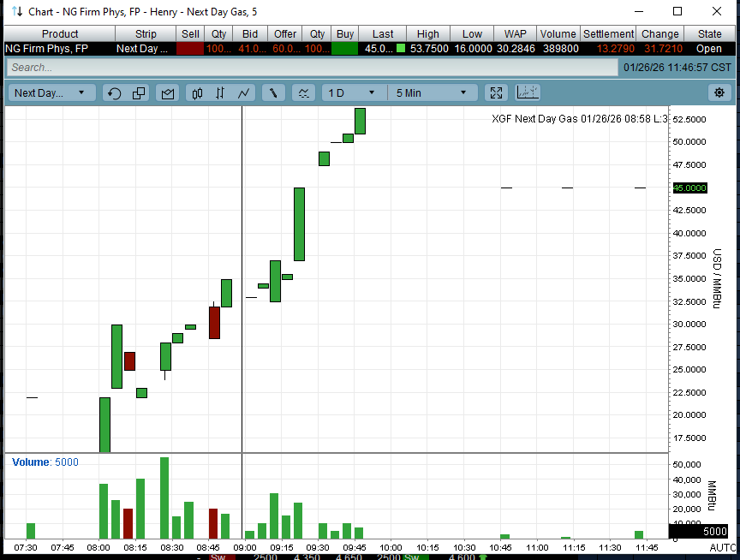The width and height of the screenshot is (740, 560).
Task: Click the Change column header
Action: (659, 34)
